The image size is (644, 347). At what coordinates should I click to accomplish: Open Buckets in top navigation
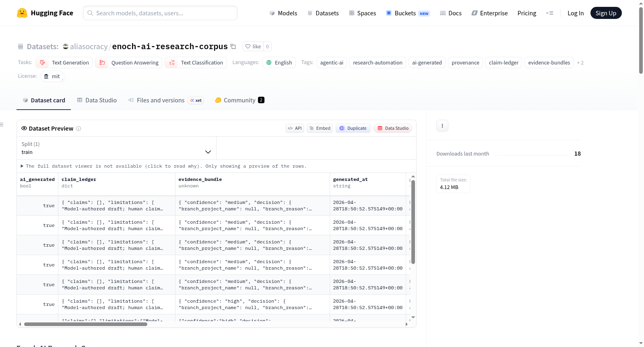(408, 13)
